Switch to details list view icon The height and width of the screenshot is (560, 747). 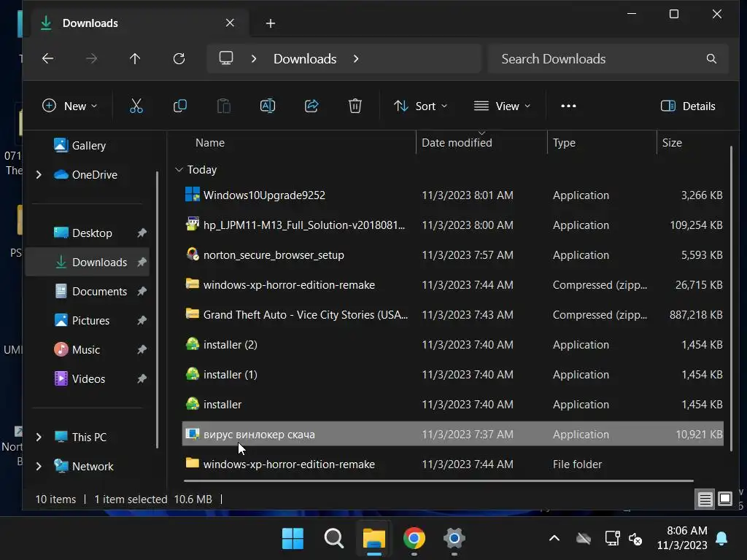click(705, 499)
